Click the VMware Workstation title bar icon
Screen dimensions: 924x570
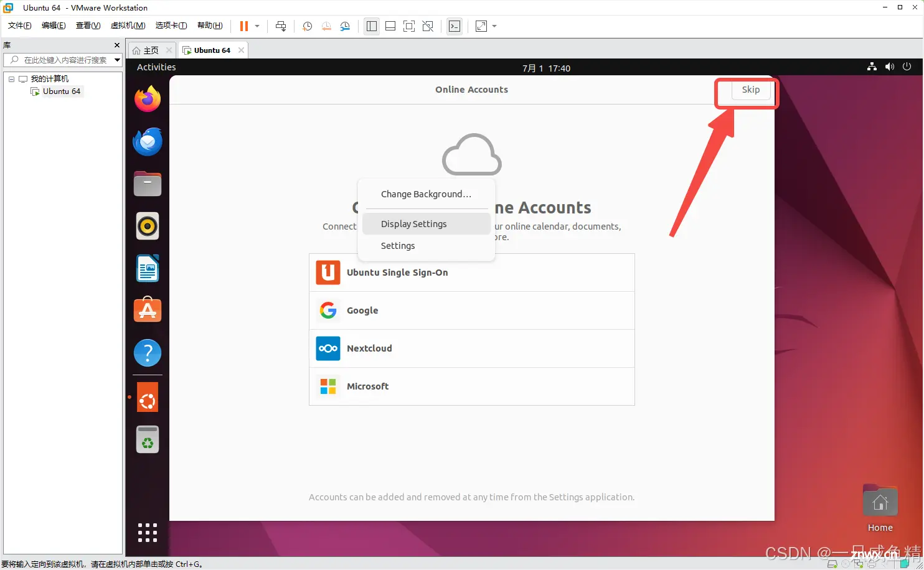[8, 7]
